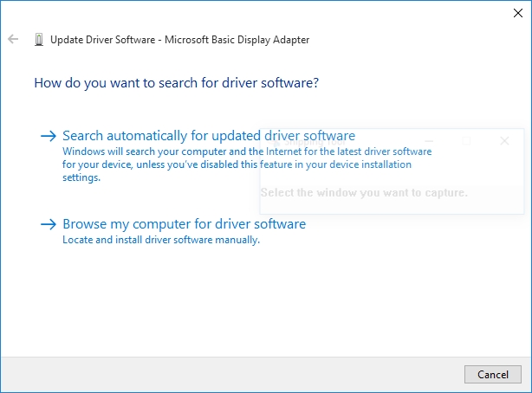
Task: Click the 'Locate and install driver software manually' description
Action: (x=161, y=241)
